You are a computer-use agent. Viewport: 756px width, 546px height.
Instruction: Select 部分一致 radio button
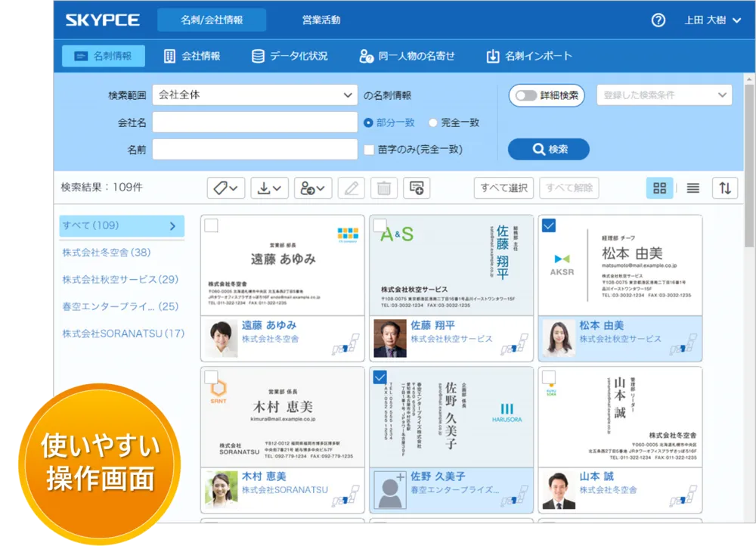(368, 123)
